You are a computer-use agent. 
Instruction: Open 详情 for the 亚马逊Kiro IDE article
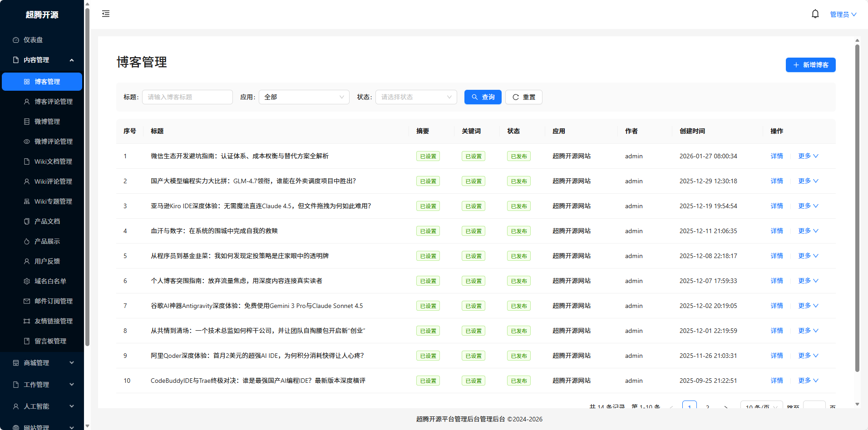coord(776,205)
